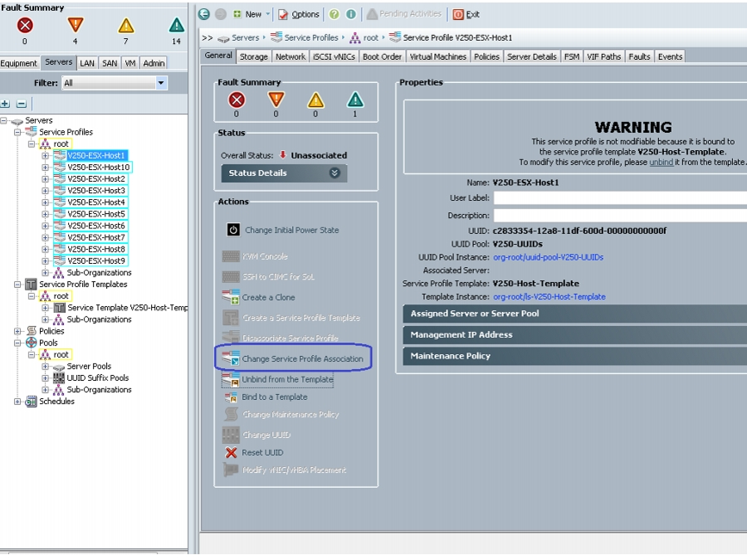This screenshot has width=747, height=560.
Task: Switch to the SAN navigation tab
Action: click(x=110, y=63)
